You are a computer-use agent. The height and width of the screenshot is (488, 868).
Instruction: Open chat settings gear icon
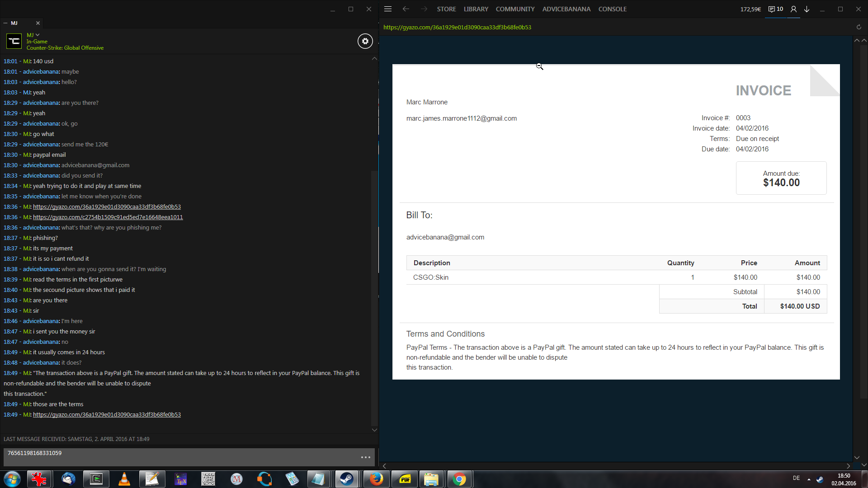(x=365, y=41)
